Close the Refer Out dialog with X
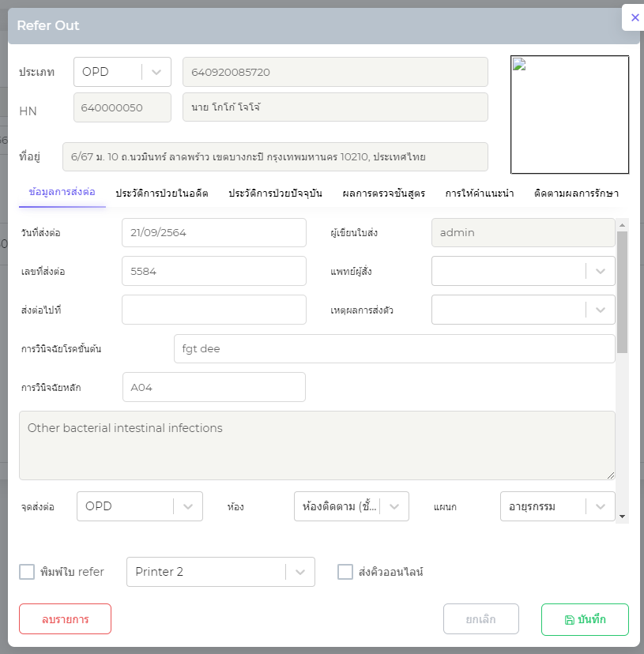This screenshot has height=654, width=644. [635, 17]
